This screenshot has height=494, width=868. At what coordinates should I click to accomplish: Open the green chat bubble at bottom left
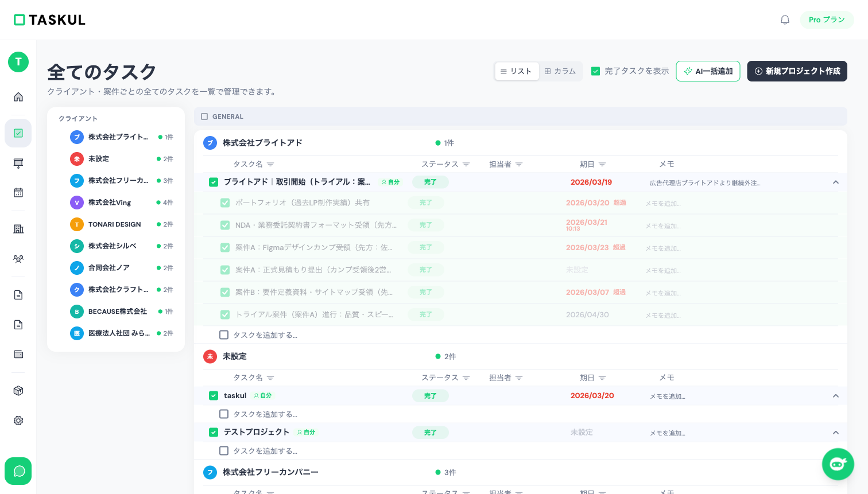[18, 471]
